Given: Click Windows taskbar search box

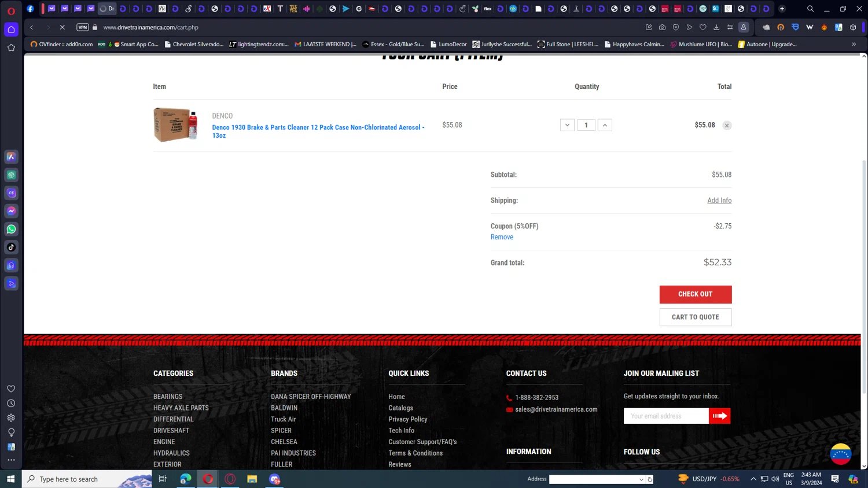Looking at the screenshot, I should 87,479.
